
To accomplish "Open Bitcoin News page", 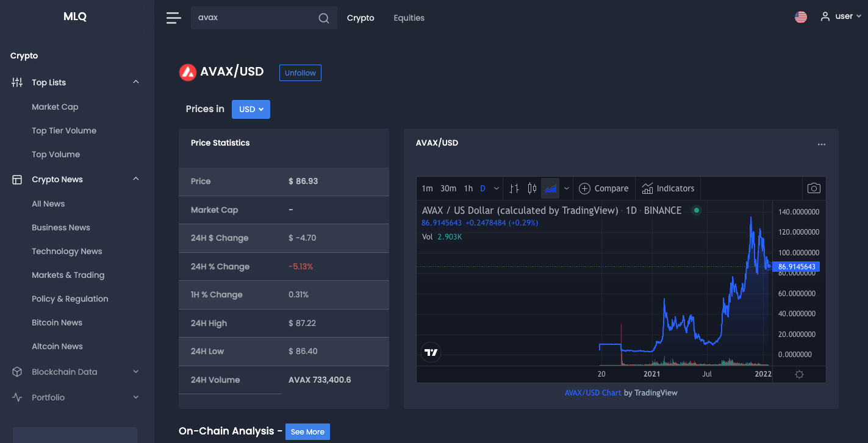I will 57,322.
